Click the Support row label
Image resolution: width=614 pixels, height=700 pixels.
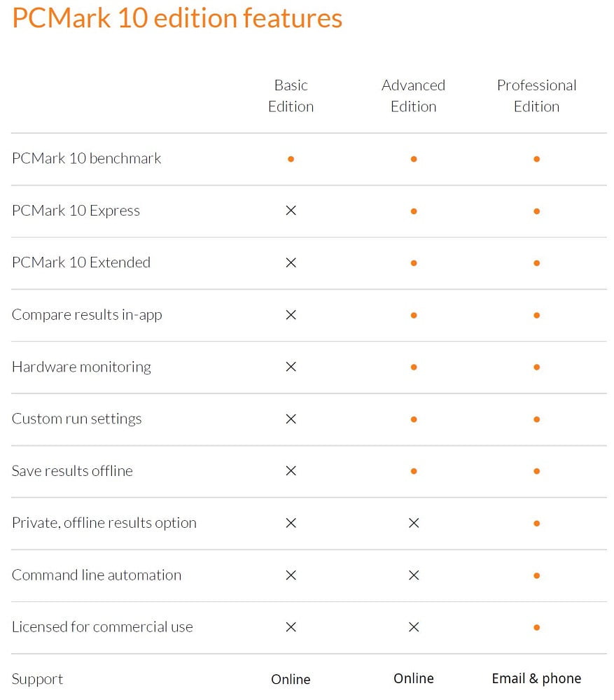click(37, 679)
